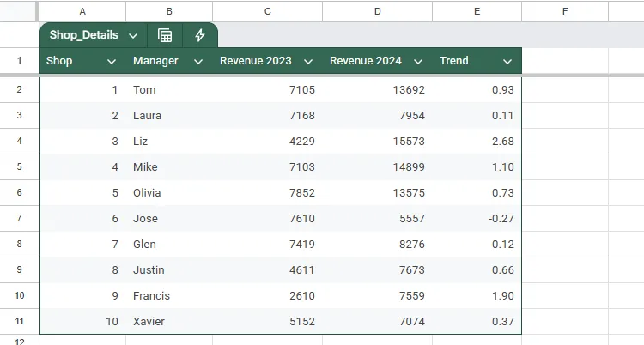Open the Manager column dropdown arrow
This screenshot has height=345, width=644.
pos(198,62)
